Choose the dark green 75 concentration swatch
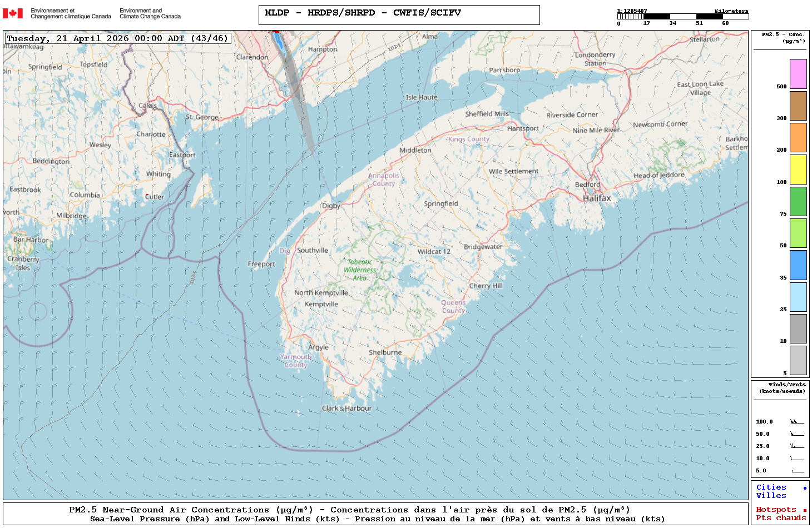The height and width of the screenshot is (528, 812). coord(798,201)
